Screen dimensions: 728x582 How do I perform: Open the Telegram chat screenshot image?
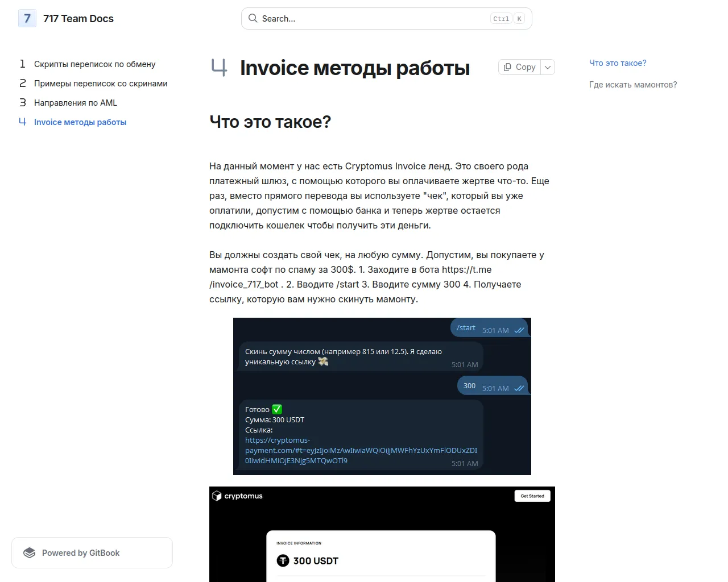click(x=382, y=396)
